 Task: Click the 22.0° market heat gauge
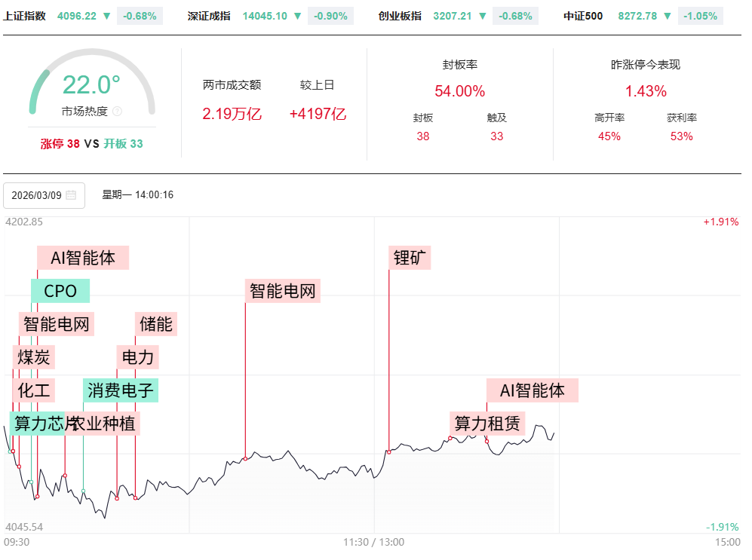click(x=91, y=84)
